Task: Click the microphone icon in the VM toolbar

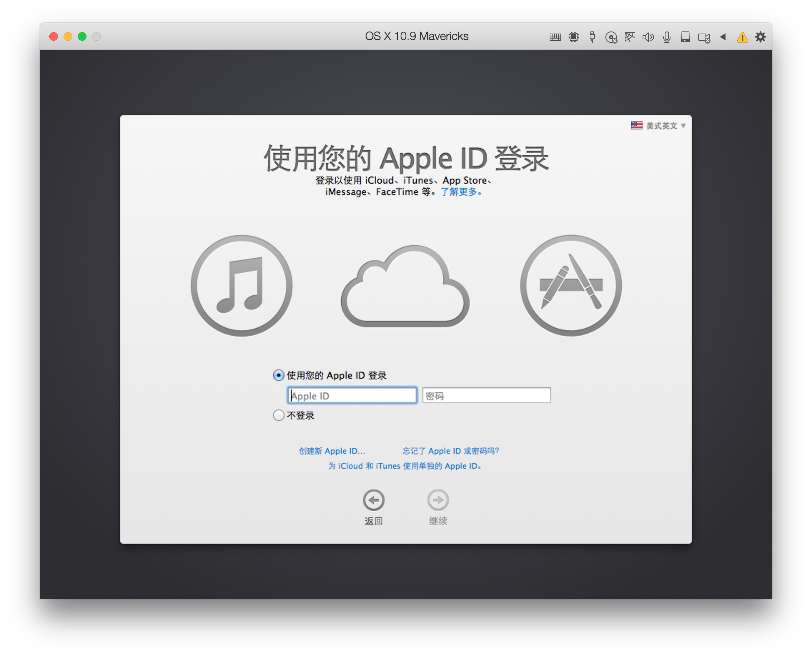Action: [667, 37]
